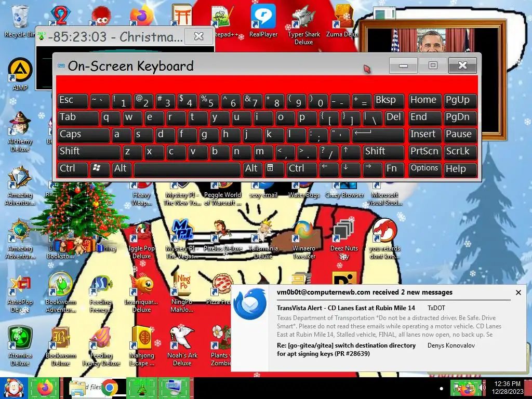532x399 pixels.
Task: Open Feeding Frenzy Deluxe icon
Action: coord(101,346)
